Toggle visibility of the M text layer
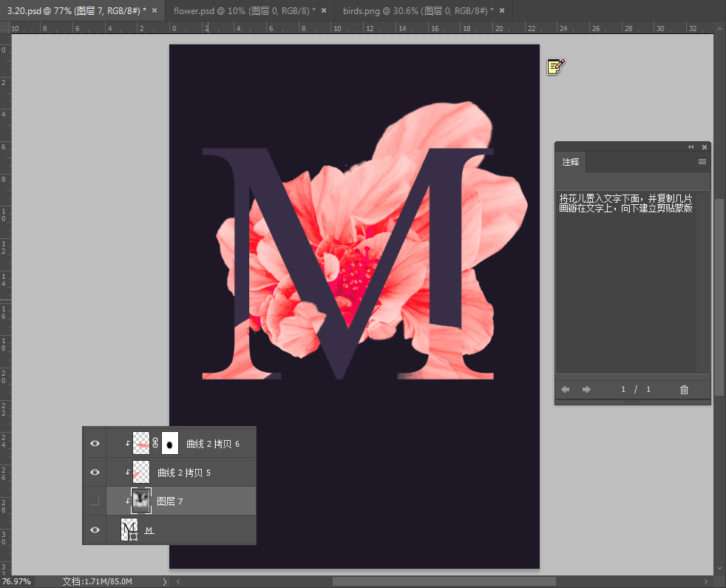 (x=95, y=530)
